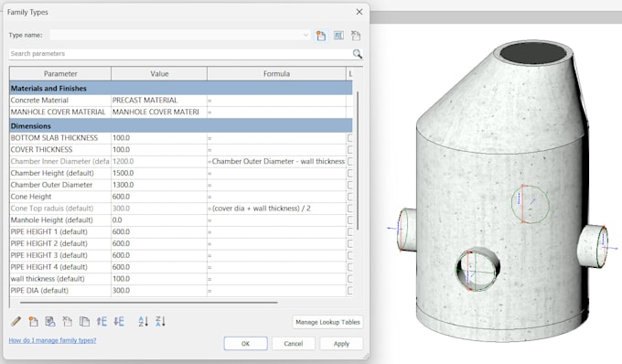Click the Cone Top radius formula cell
This screenshot has height=364, width=622.
(x=276, y=209)
